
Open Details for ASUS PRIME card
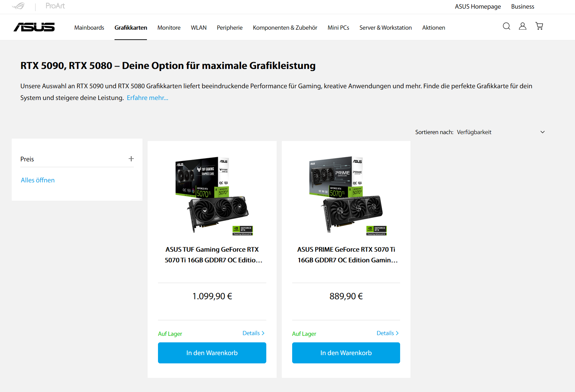coord(388,333)
